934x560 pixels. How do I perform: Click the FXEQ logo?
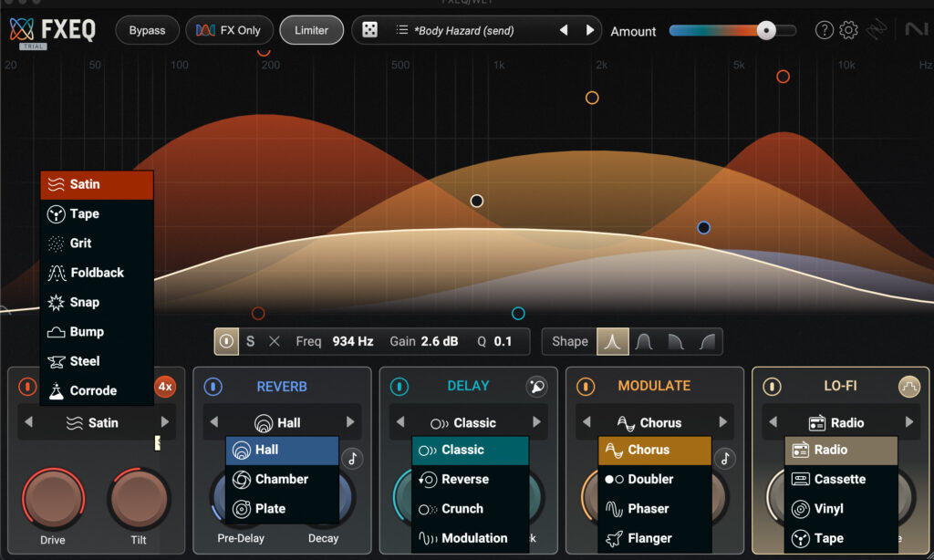[52, 30]
